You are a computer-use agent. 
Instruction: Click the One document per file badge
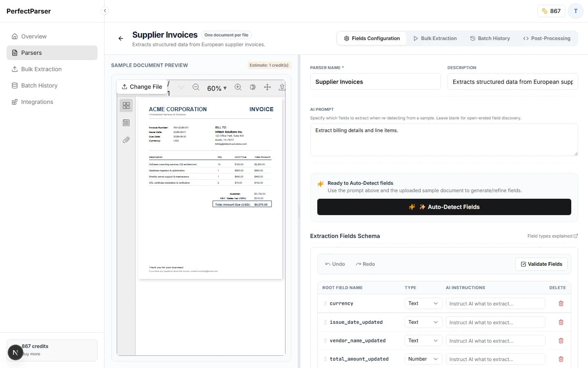point(226,35)
